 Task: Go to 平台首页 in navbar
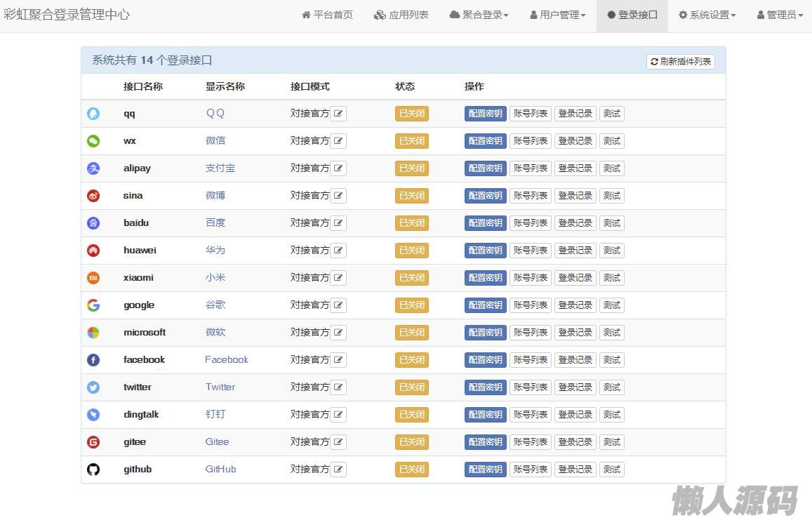point(327,15)
